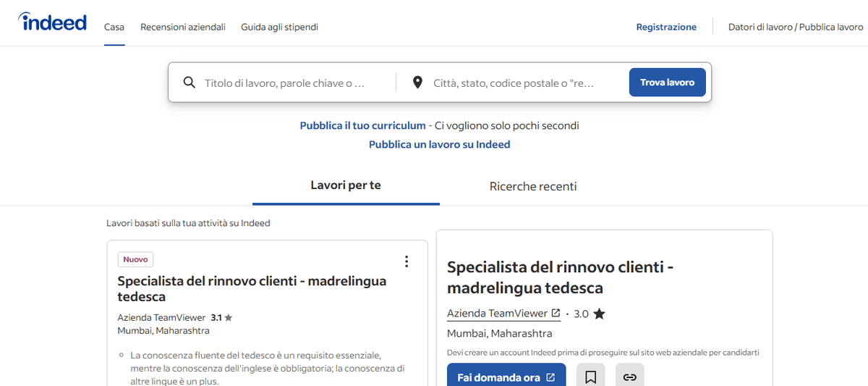The width and height of the screenshot is (868, 386).
Task: Open Recensioni aziendali
Action: coord(183,27)
